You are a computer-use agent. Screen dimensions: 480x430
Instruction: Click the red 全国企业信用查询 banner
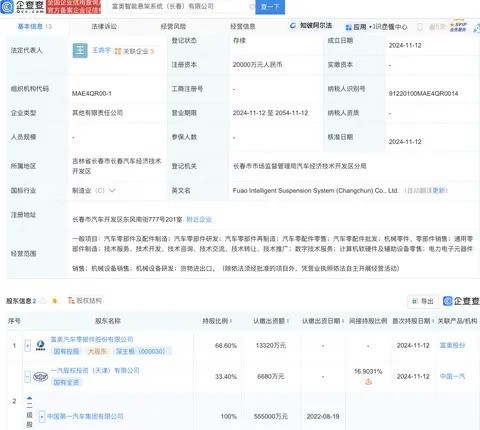[x=73, y=7]
